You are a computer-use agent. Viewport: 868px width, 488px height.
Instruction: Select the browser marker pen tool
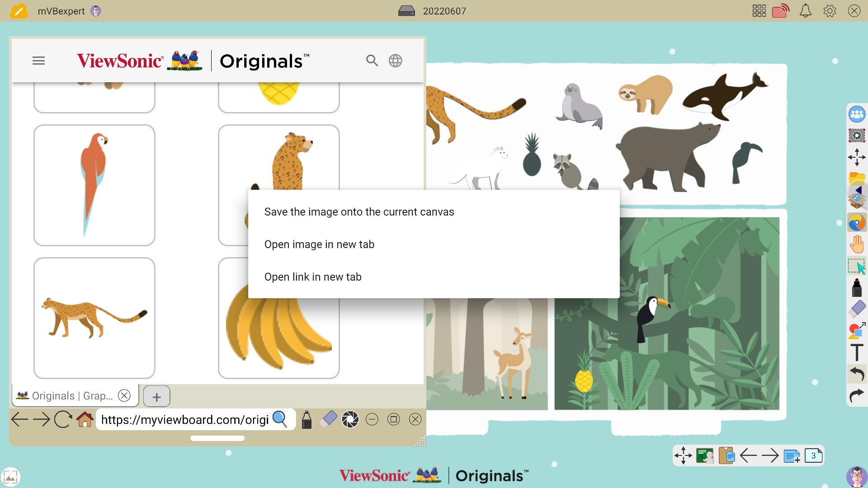point(307,419)
